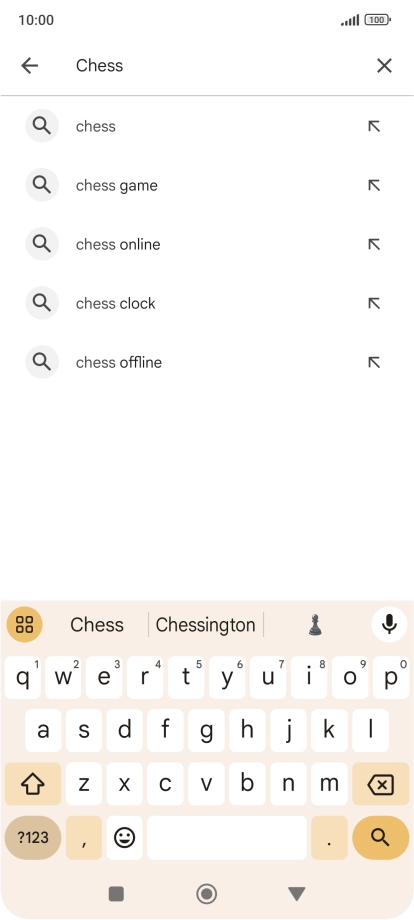Tap the back arrow in search bar
414x920 pixels.
pos(29,66)
